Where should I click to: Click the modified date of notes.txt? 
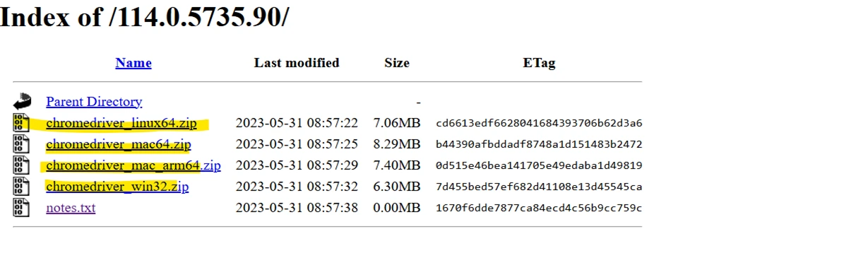297,209
